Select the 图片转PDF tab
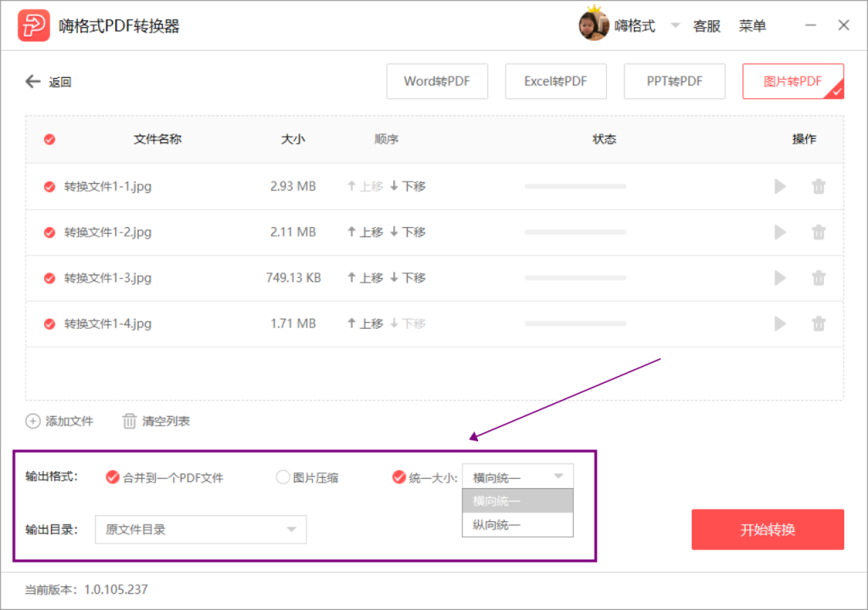This screenshot has height=610, width=868. 793,81
